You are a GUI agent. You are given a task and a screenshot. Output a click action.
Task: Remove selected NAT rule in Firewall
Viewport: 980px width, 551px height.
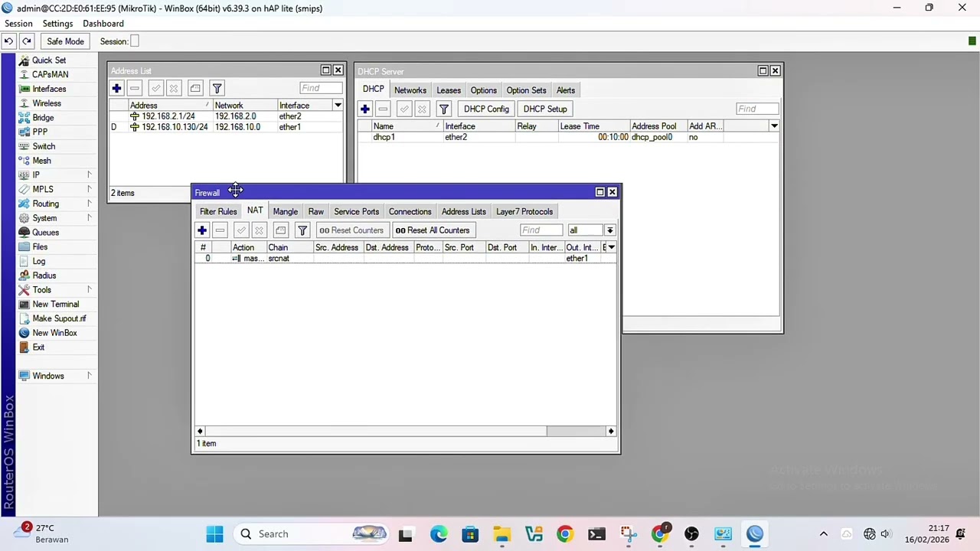point(220,230)
